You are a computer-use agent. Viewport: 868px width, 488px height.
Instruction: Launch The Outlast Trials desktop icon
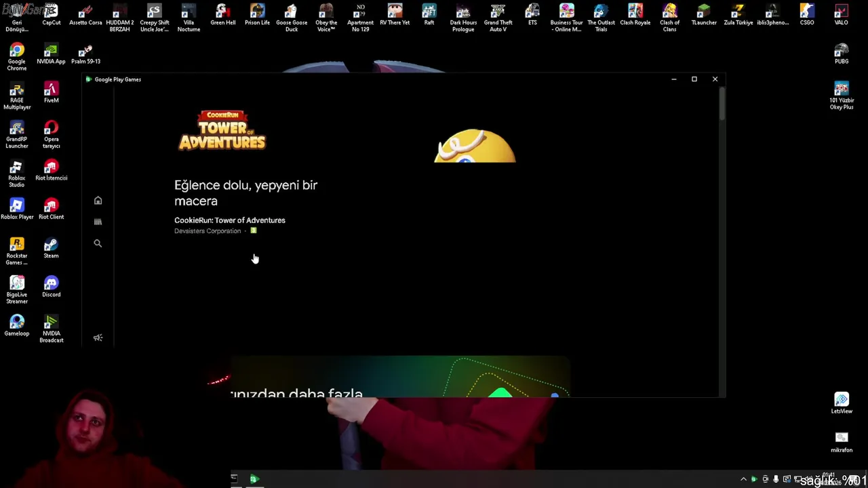(601, 18)
